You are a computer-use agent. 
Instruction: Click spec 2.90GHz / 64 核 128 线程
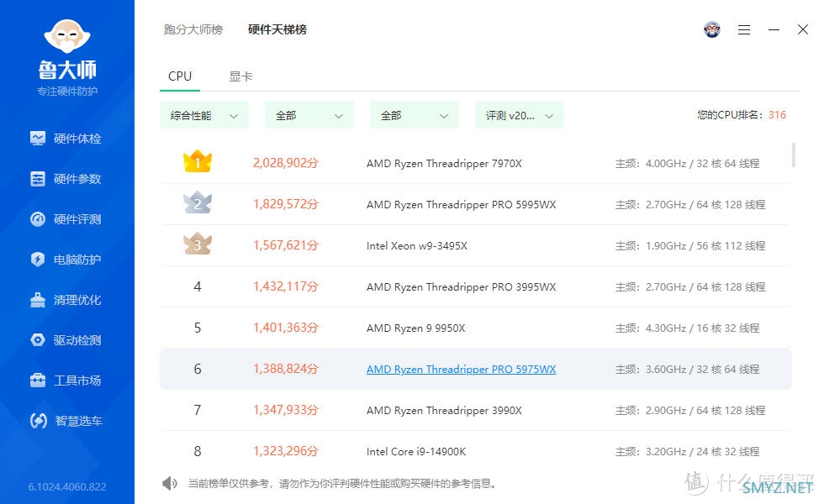coord(705,410)
